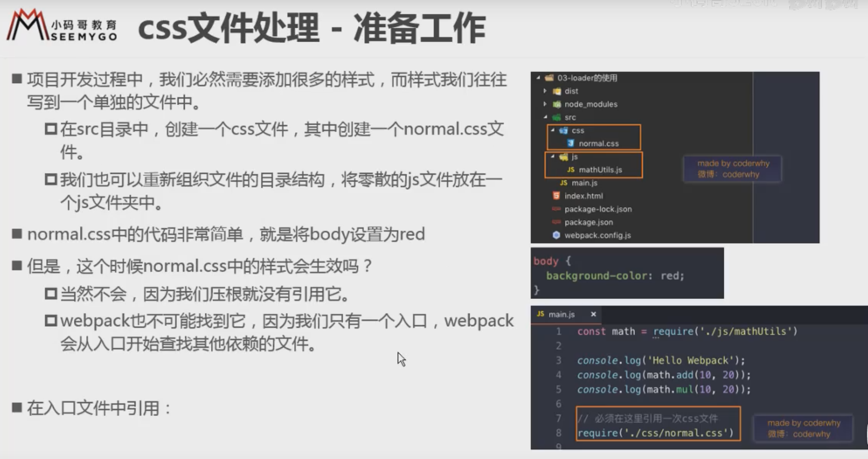Click bullet beginning webpack也不可能找到它
868x459 pixels.
287,332
